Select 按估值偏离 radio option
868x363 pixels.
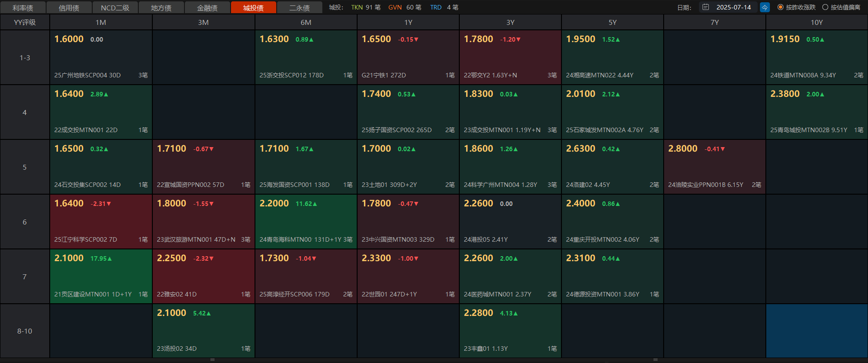[841, 7]
